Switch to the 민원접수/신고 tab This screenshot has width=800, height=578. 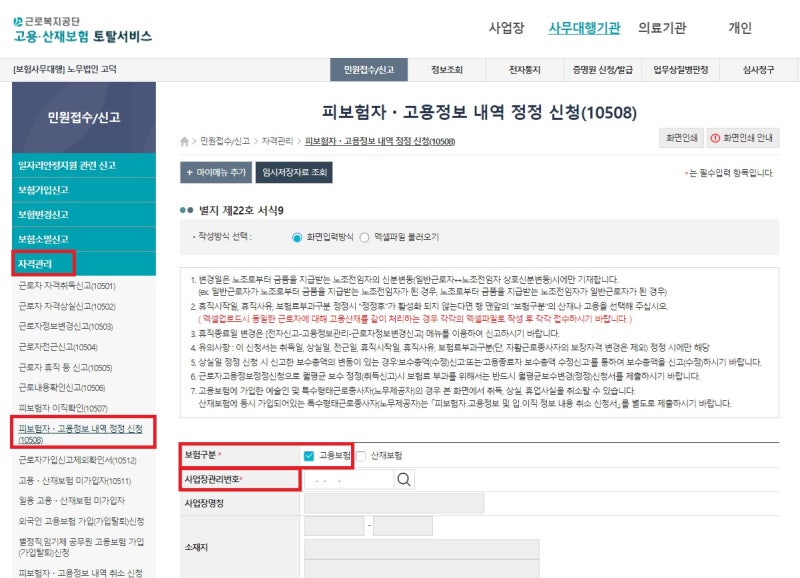click(x=369, y=70)
